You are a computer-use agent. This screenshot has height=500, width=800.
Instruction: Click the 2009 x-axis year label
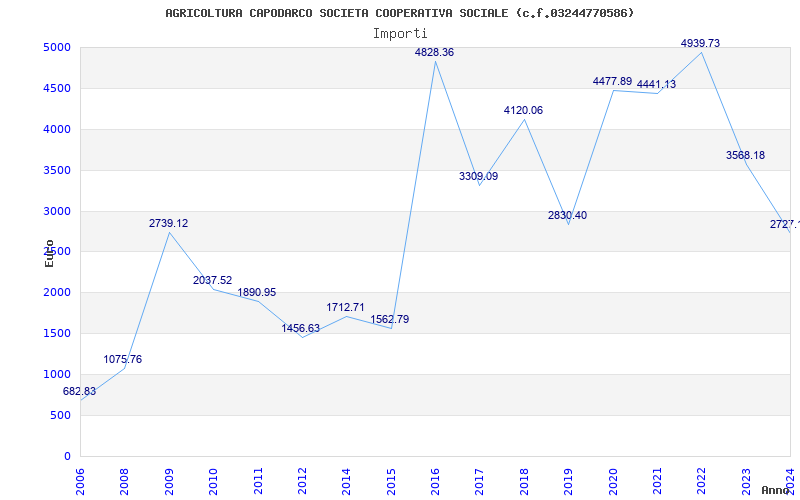169,481
